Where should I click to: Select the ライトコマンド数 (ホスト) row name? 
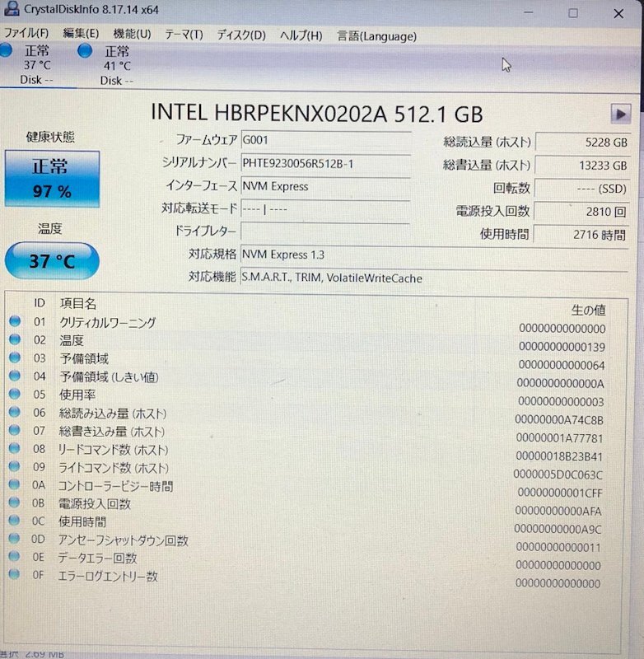(x=114, y=468)
